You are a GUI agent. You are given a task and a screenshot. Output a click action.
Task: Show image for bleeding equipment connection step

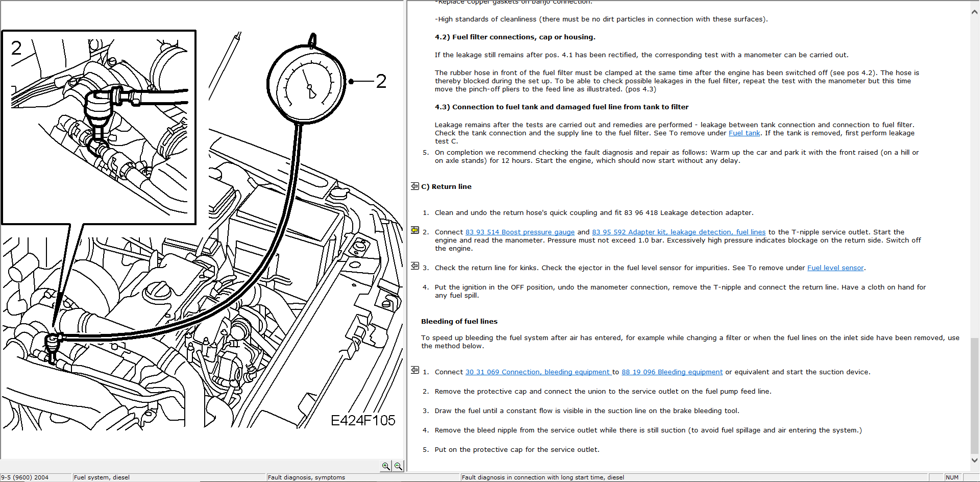pos(415,370)
